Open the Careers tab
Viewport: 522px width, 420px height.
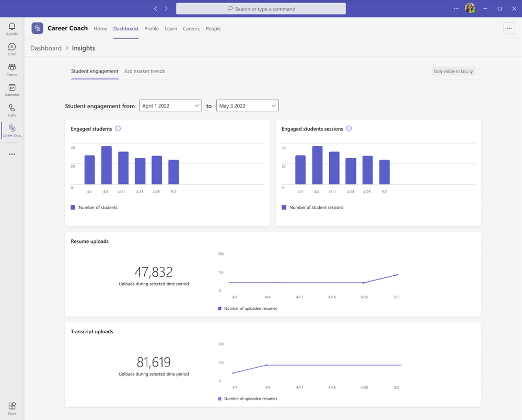191,29
